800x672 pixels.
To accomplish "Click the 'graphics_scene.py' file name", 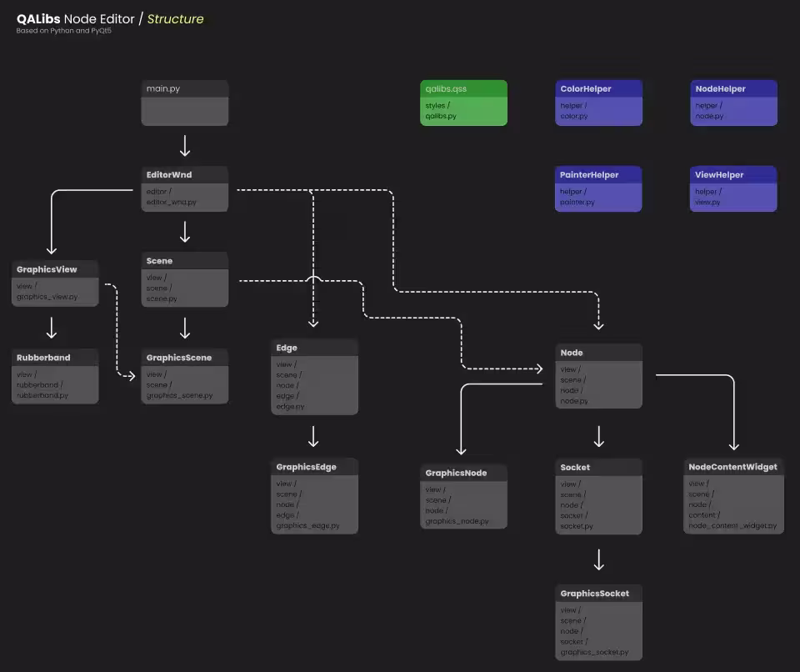I will click(x=180, y=395).
